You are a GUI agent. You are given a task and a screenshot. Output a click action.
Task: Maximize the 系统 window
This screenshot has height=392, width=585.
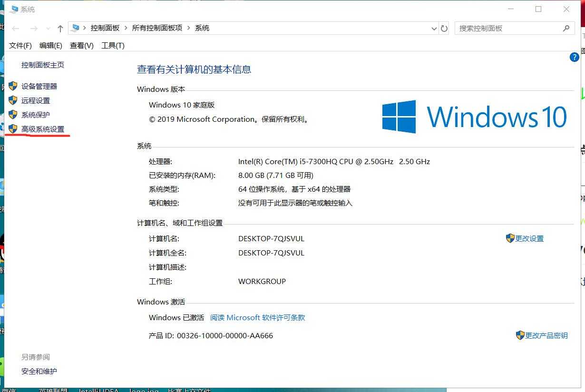click(538, 9)
